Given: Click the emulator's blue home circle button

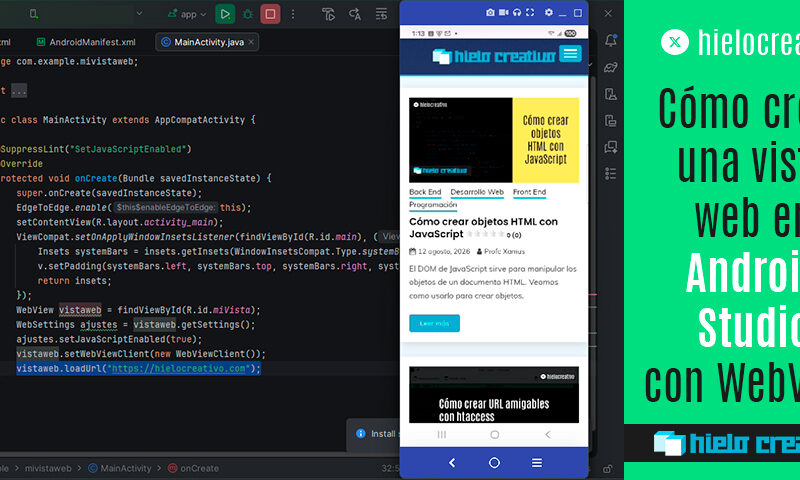Looking at the screenshot, I should (494, 463).
